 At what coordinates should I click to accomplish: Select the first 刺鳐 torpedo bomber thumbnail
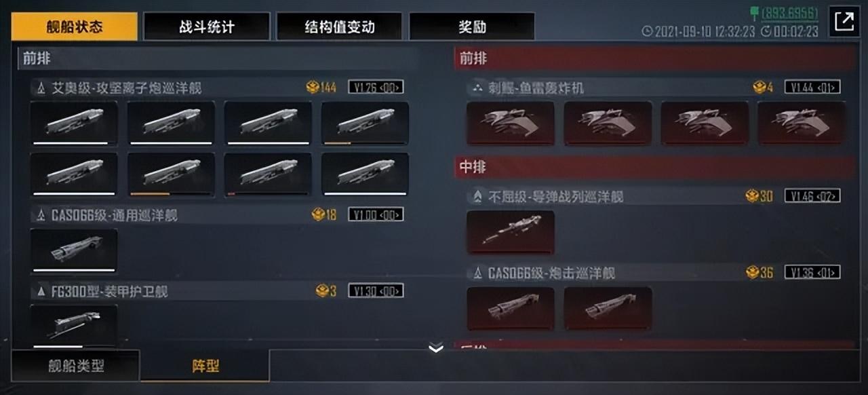[510, 123]
